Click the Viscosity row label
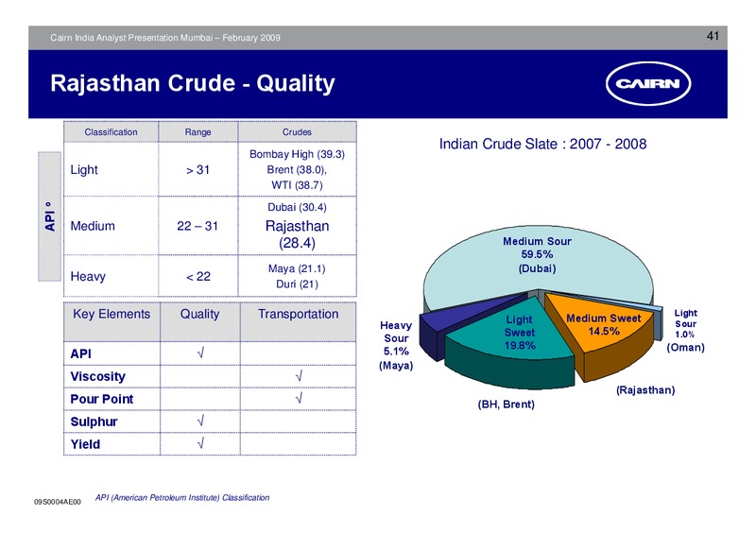Viewport: 756px width, 534px height. (x=98, y=376)
